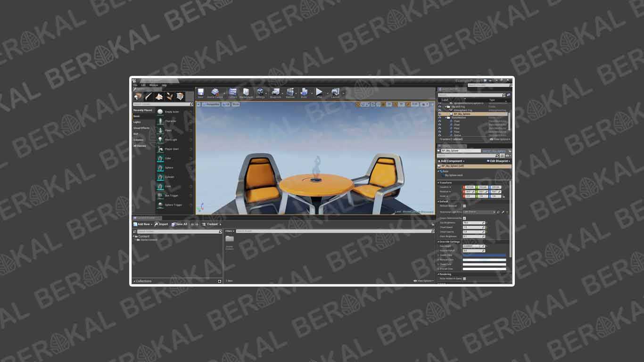
Task: Click the Build icon in the toolbar
Action: point(304,92)
